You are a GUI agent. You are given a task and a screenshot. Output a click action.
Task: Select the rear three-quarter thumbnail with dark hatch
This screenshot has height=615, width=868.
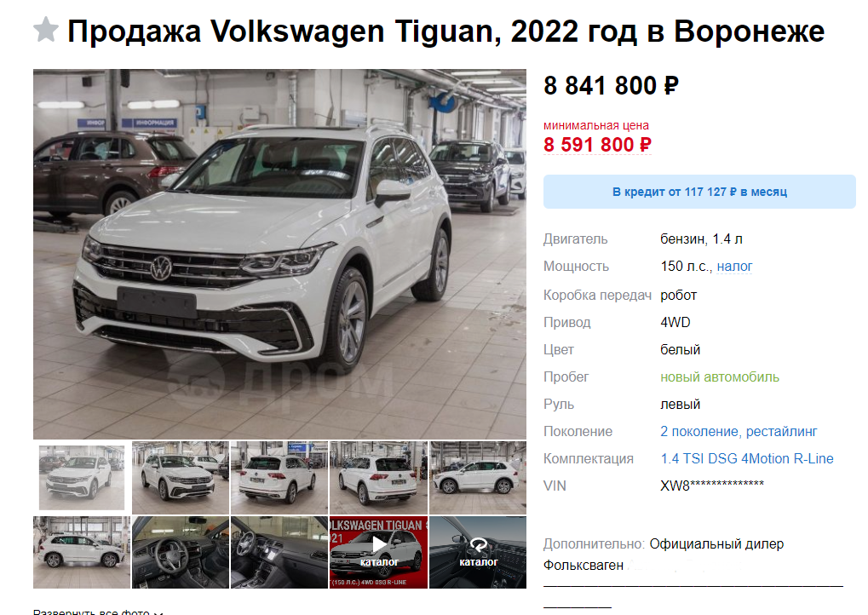click(x=379, y=478)
